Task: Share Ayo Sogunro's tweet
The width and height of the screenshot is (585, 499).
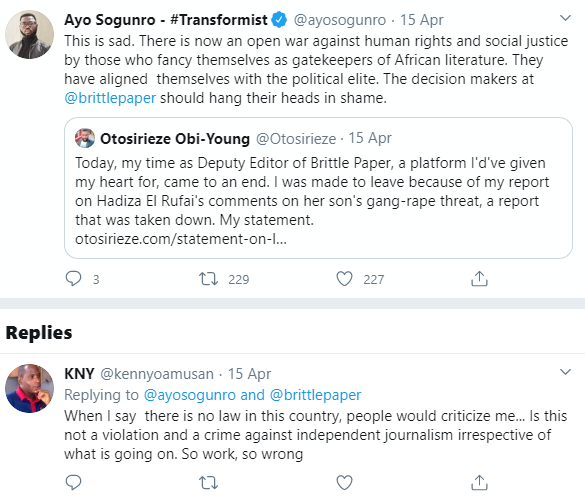Action: tap(479, 279)
